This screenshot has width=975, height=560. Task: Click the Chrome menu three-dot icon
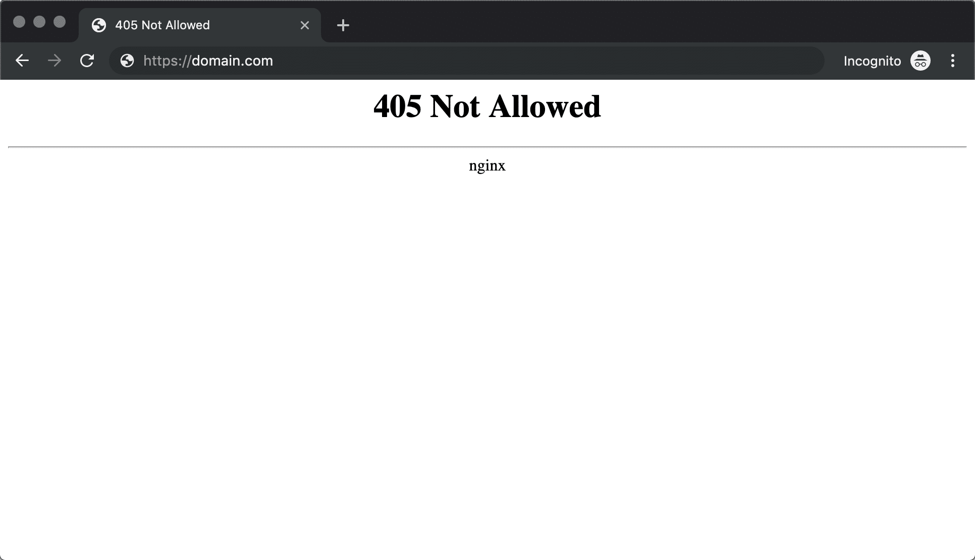coord(953,61)
